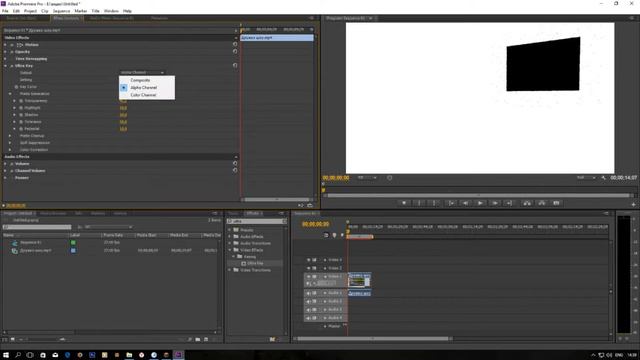
Task: Toggle the Ultra Key effect fx switch
Action: click(11, 66)
